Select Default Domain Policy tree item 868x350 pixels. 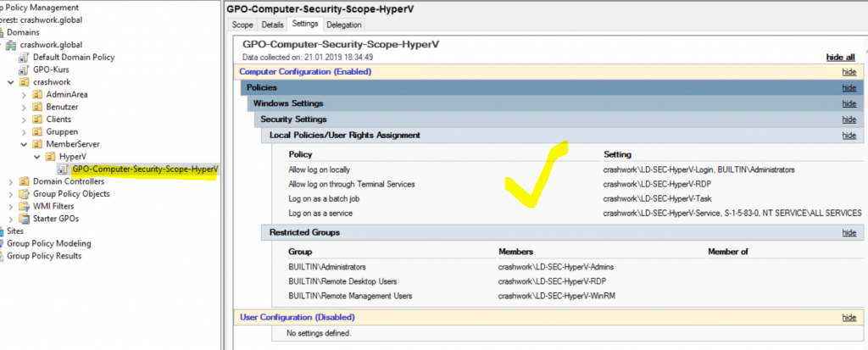(x=74, y=57)
